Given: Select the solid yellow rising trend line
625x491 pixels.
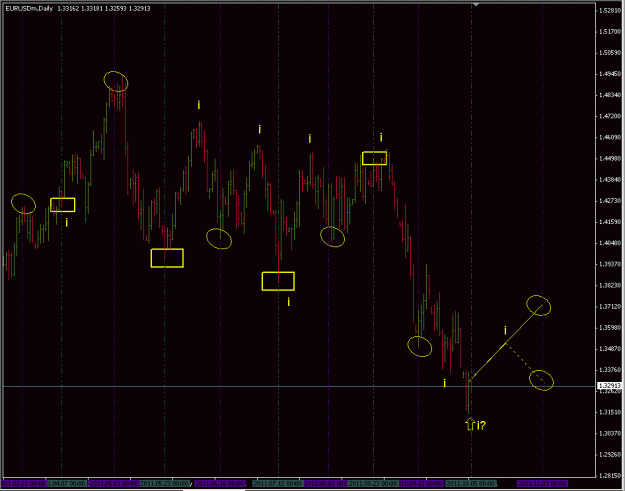Looking at the screenshot, I should pyautogui.click(x=505, y=343).
